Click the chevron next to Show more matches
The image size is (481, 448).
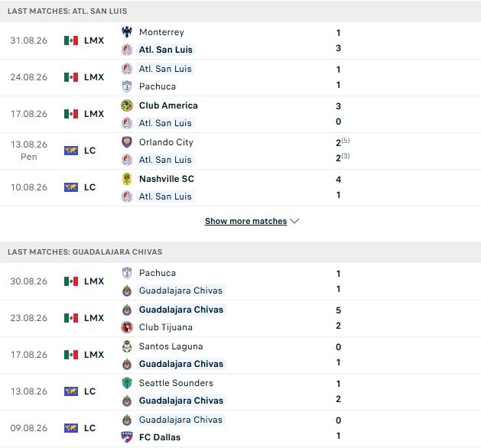pos(294,221)
